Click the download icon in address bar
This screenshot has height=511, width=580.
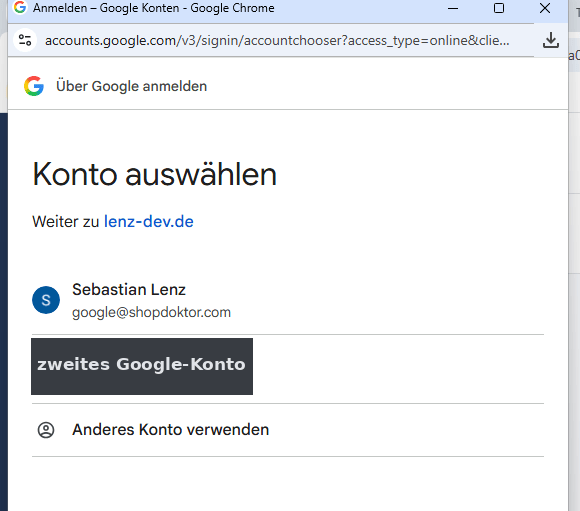(x=550, y=40)
